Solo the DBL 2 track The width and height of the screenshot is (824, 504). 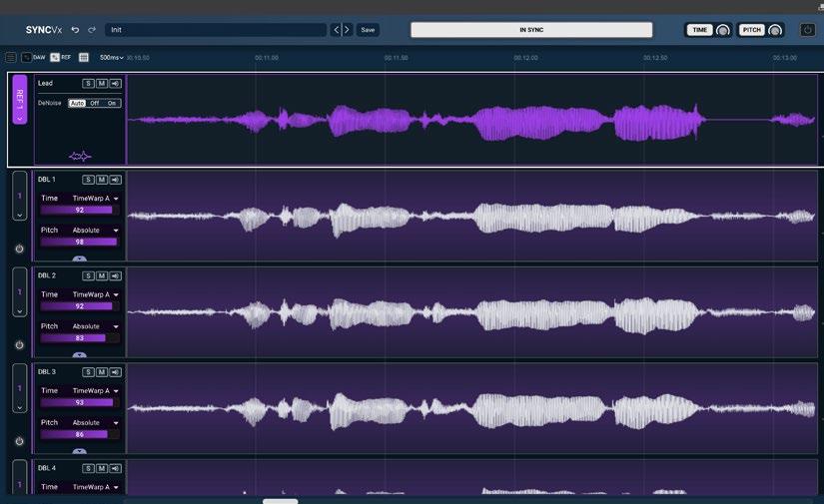click(88, 275)
